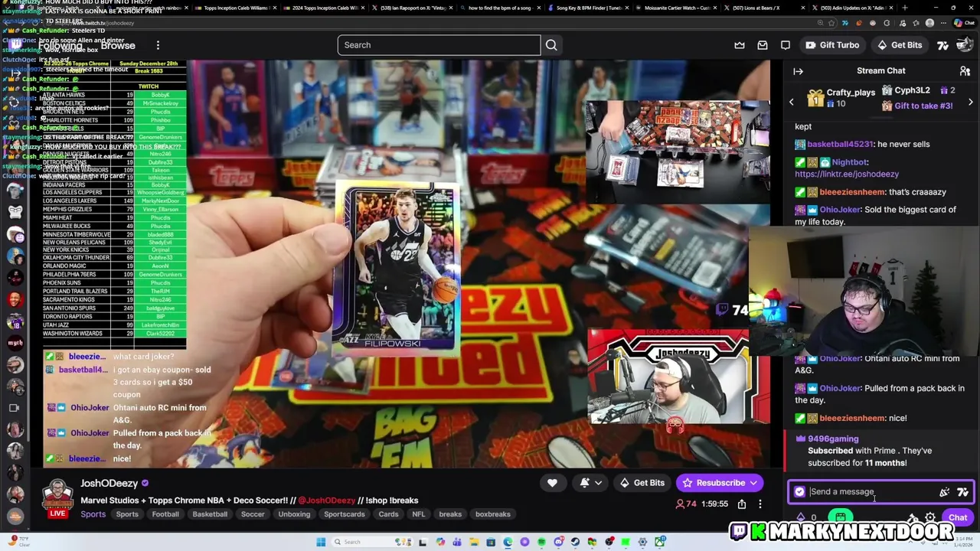The image size is (980, 551).
Task: Show next gift leaderboard entry arrow
Action: 970,102
